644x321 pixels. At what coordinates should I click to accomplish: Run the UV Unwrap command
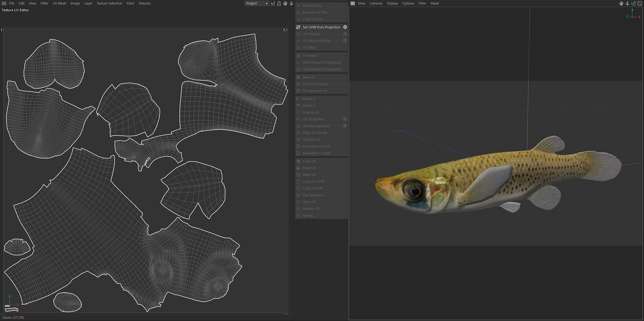coord(311,34)
